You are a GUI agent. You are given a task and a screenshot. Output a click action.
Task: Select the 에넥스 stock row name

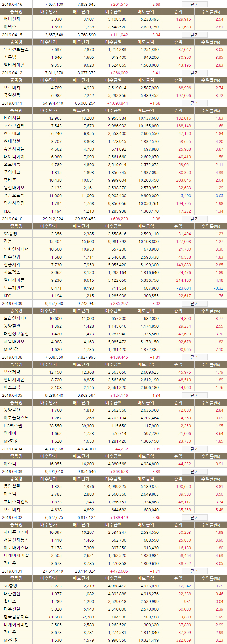[10, 27]
